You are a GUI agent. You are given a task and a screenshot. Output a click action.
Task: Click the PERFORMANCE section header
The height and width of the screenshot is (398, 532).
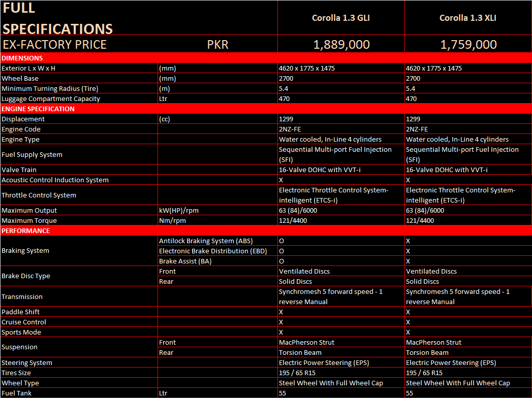26,230
